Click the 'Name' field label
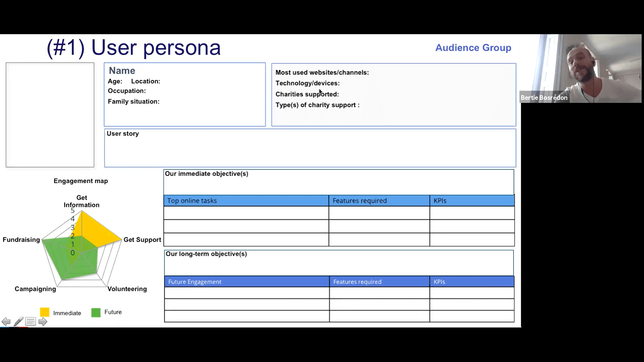 pos(122,70)
